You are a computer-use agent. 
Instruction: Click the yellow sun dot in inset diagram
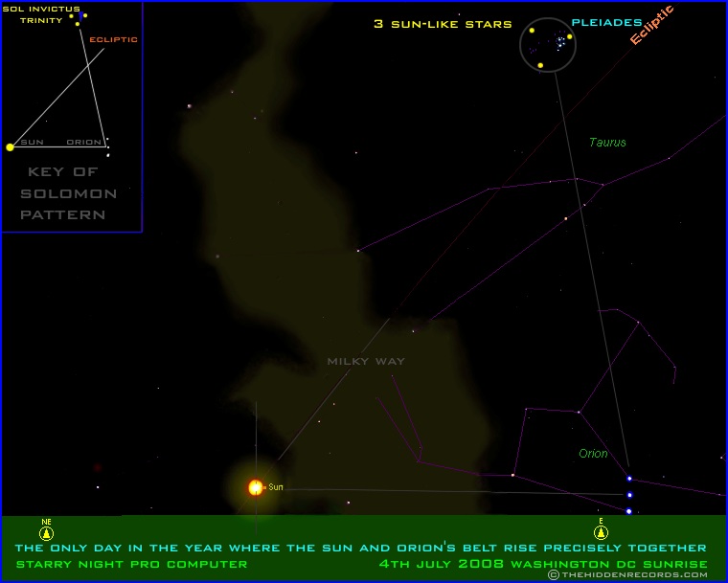click(x=10, y=147)
